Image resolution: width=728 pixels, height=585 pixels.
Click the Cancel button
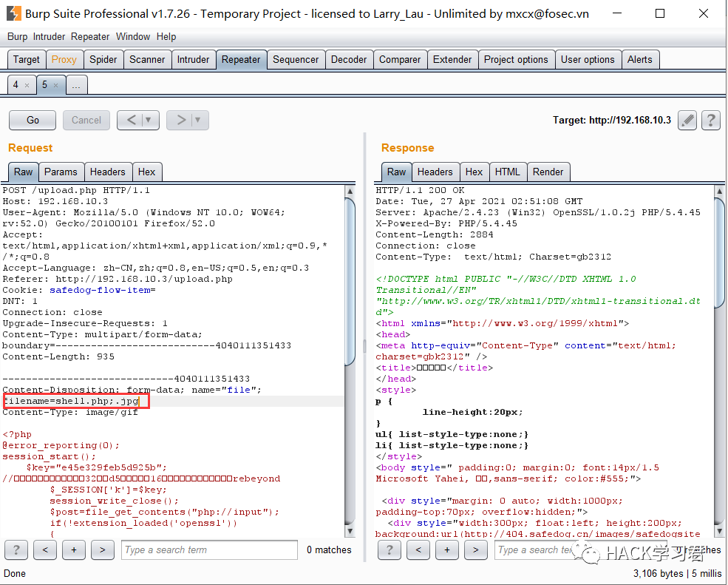point(86,121)
